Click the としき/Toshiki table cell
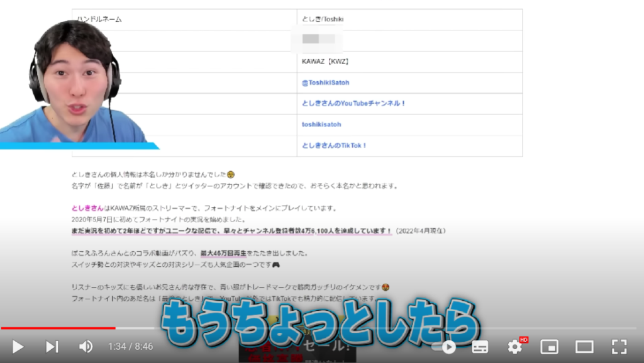Image resolution: width=644 pixels, height=363 pixels. 409,20
